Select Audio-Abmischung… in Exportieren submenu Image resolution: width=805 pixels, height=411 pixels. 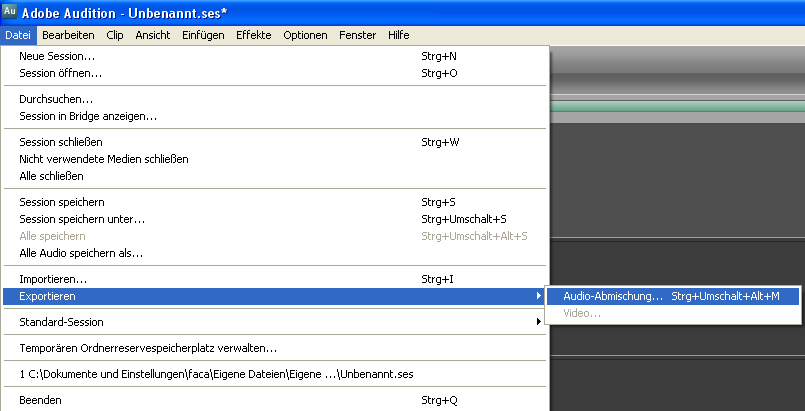coord(673,296)
